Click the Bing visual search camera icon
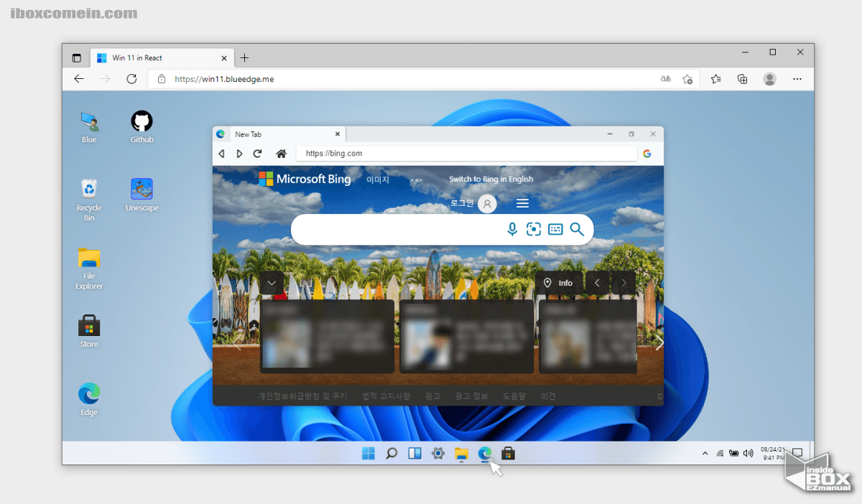Viewport: 862px width, 504px height. (x=533, y=229)
